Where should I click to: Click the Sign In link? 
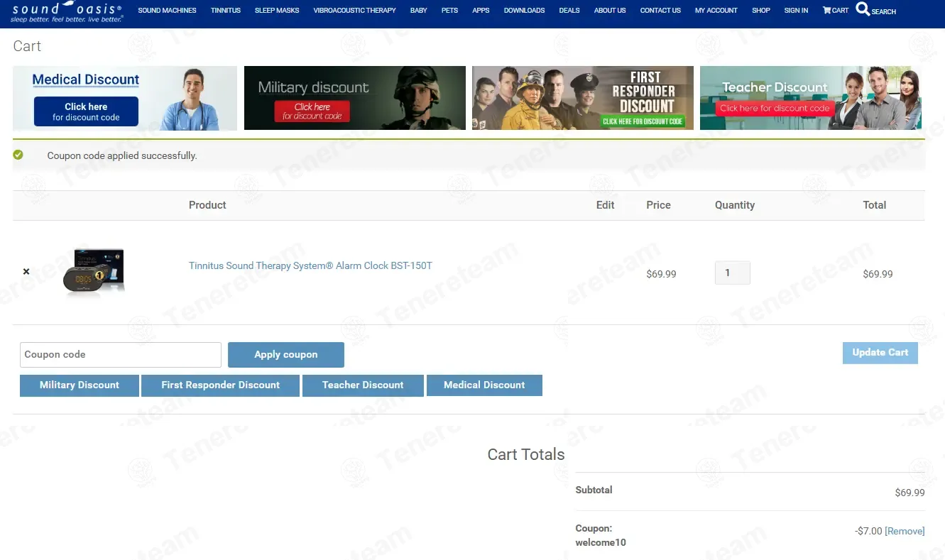[796, 11]
